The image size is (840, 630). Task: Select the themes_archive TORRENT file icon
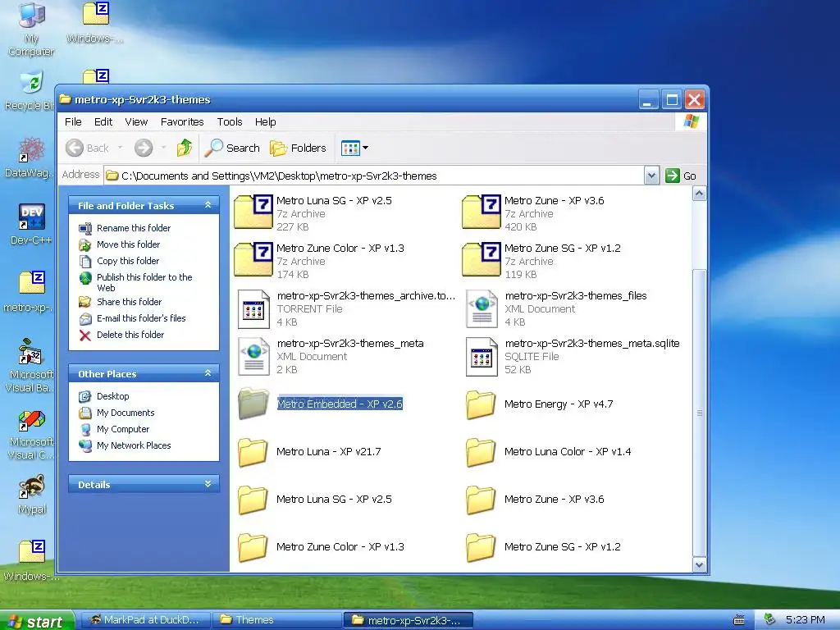coord(253,309)
